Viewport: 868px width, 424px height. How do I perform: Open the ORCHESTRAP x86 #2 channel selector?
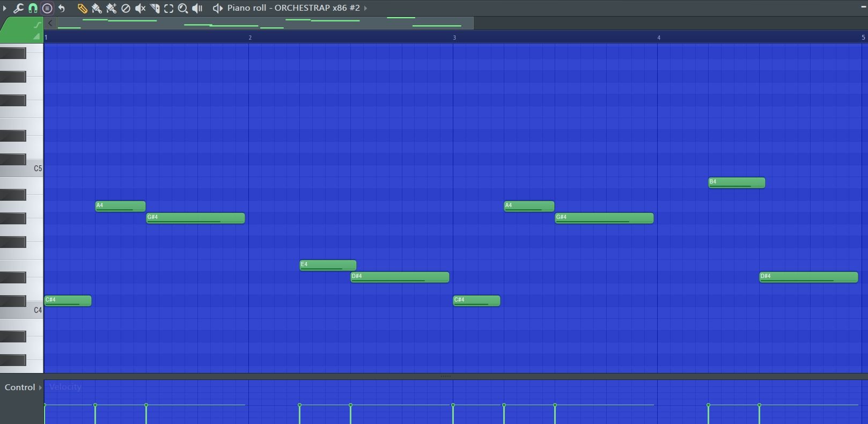[x=317, y=8]
